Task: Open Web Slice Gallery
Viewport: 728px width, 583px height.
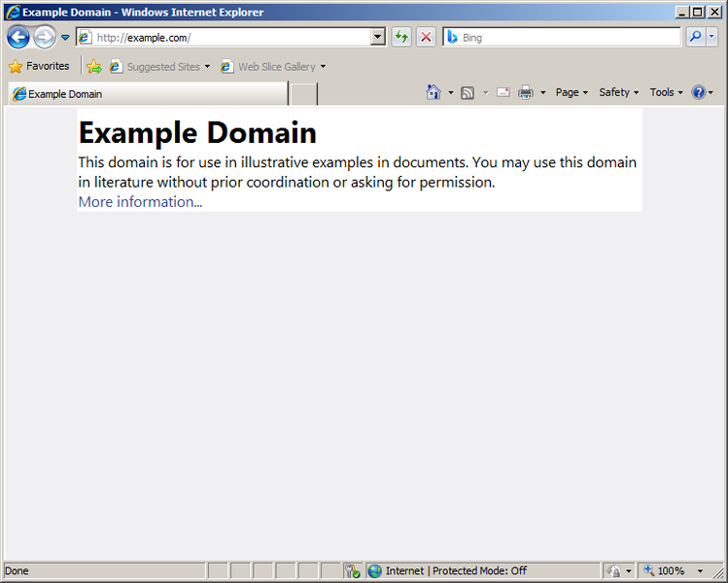Action: 273,67
